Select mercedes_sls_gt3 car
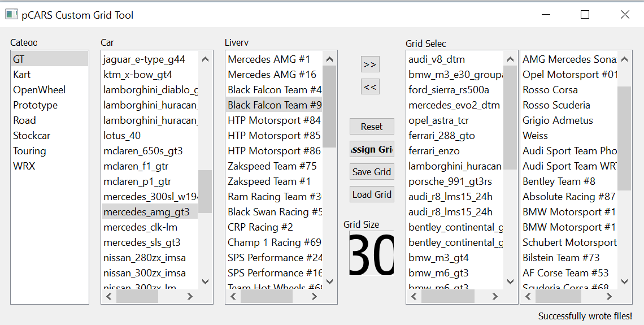This screenshot has width=644, height=325. 150,242
